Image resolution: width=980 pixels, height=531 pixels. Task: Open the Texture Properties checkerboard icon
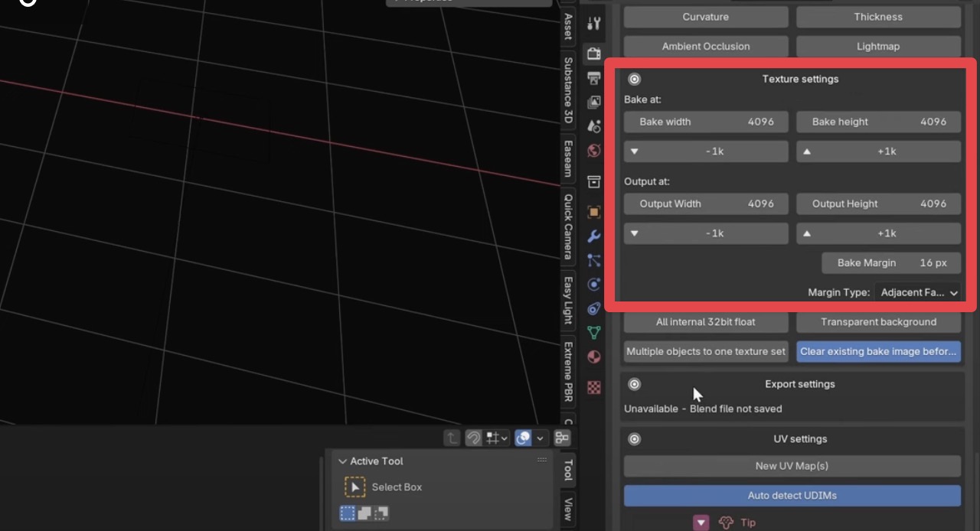593,387
